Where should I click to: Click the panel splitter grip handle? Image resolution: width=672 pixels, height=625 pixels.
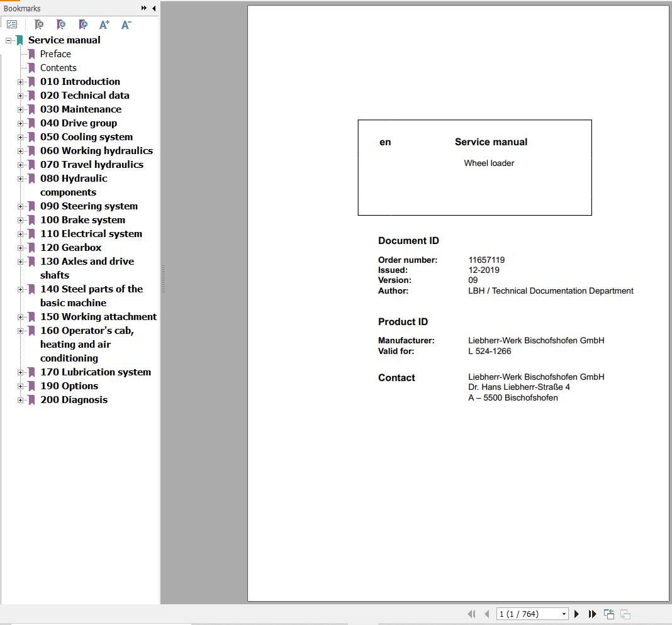point(164,279)
